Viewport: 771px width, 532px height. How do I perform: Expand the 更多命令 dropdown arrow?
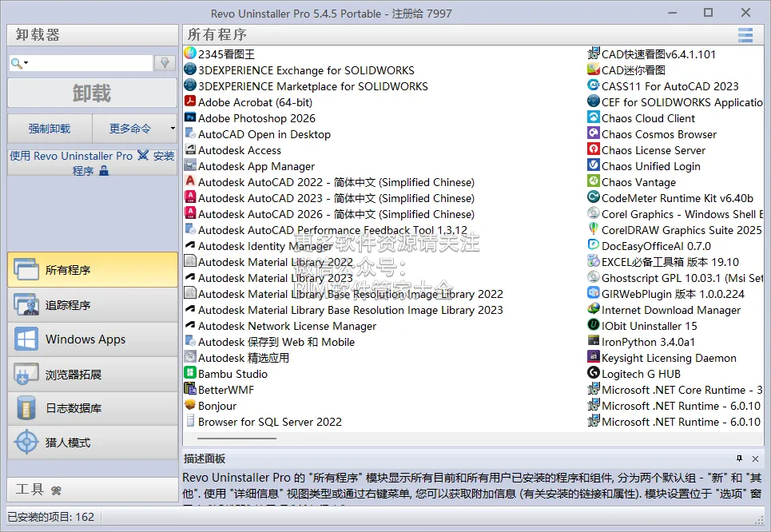[x=173, y=129]
